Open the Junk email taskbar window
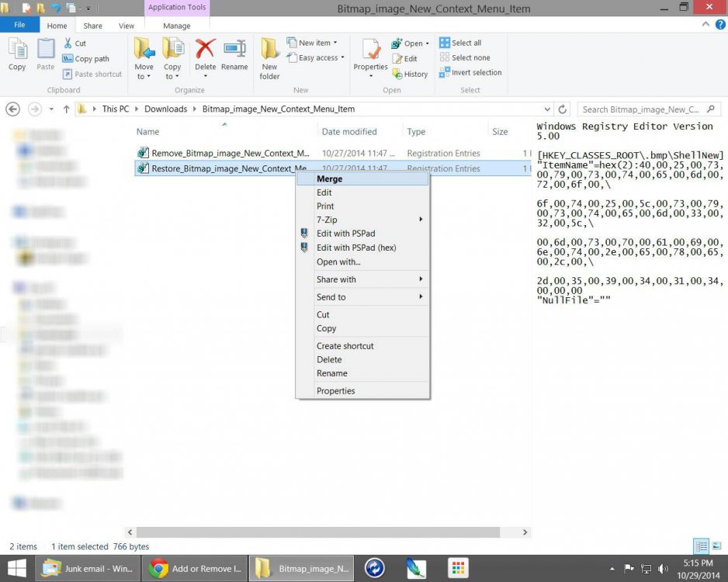The height and width of the screenshot is (582, 728). [87, 569]
